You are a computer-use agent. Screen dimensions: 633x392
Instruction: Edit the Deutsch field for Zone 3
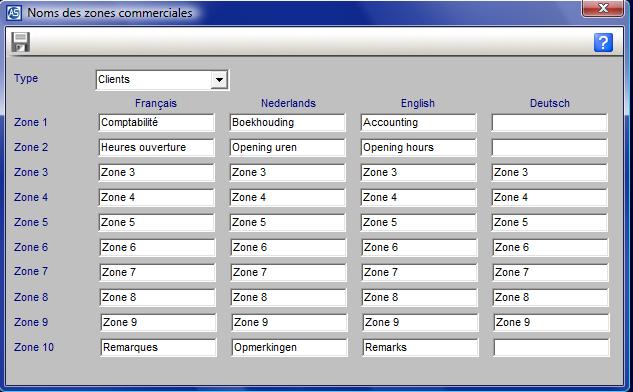click(x=549, y=172)
